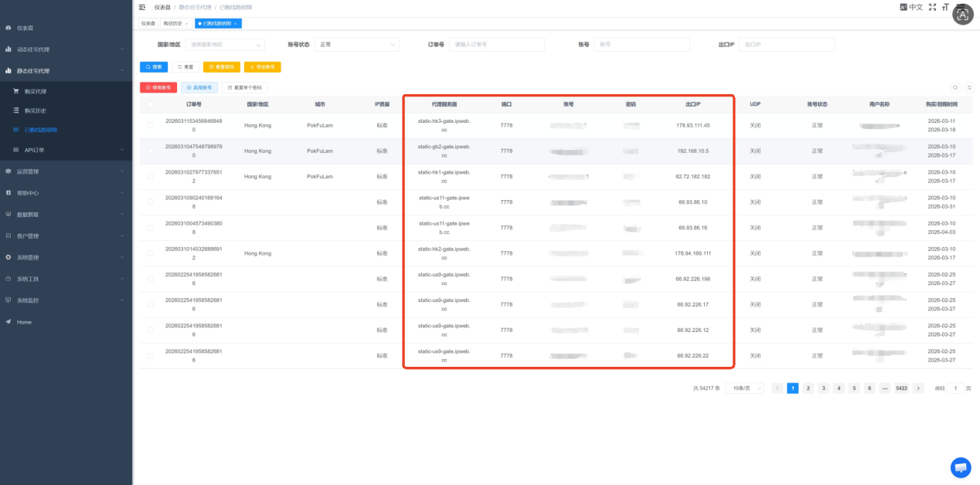Click the table refresh circular icon
980x485 pixels.
(969, 88)
